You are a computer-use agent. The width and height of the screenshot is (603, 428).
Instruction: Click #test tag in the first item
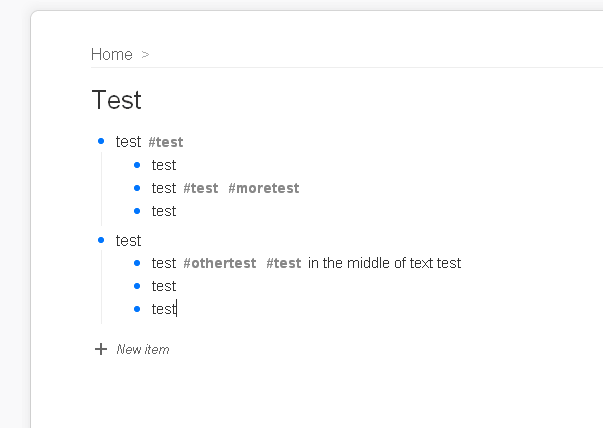click(x=166, y=142)
